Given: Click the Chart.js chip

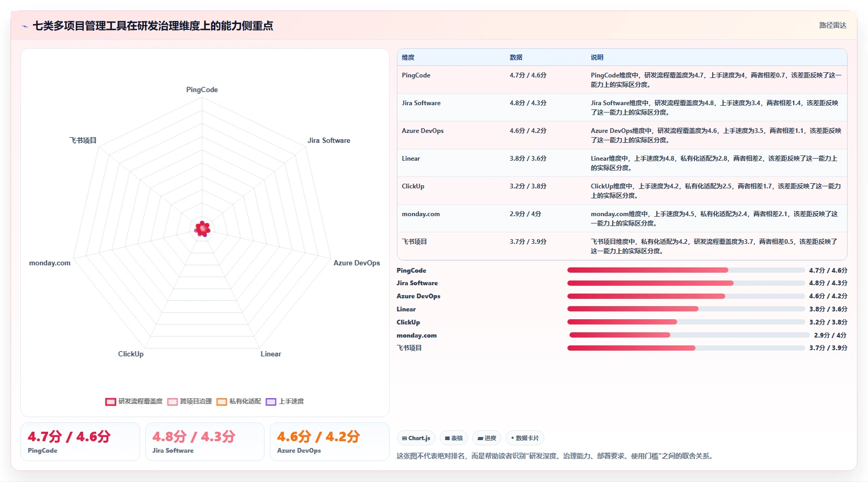Looking at the screenshot, I should point(416,438).
